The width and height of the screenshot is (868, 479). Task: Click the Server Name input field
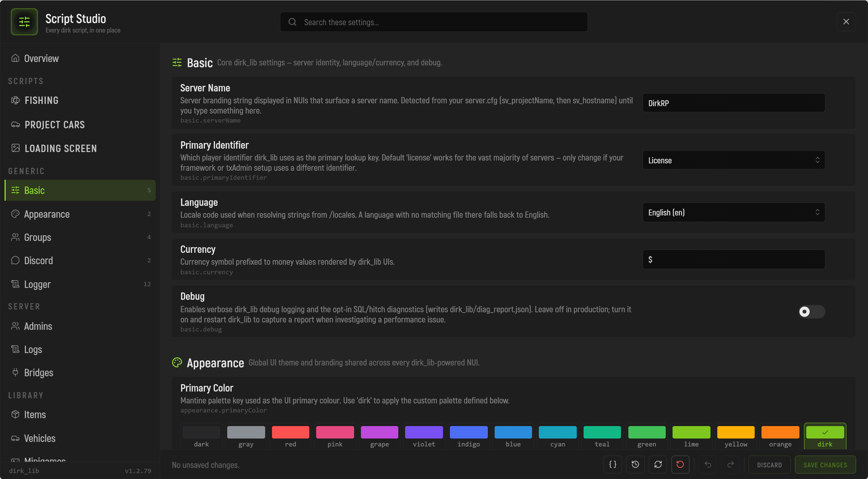[x=733, y=103]
